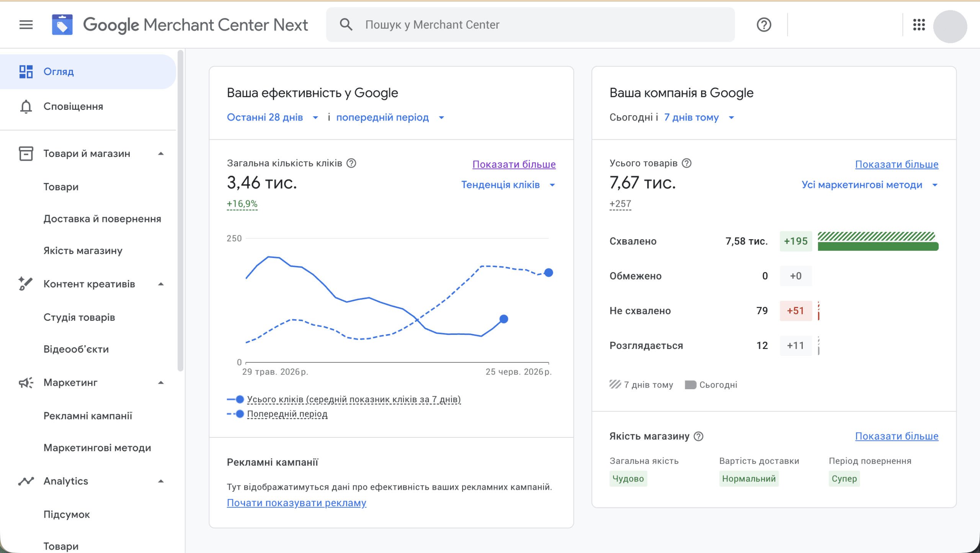Click Показати більше for clicks
The image size is (980, 553).
tap(514, 164)
